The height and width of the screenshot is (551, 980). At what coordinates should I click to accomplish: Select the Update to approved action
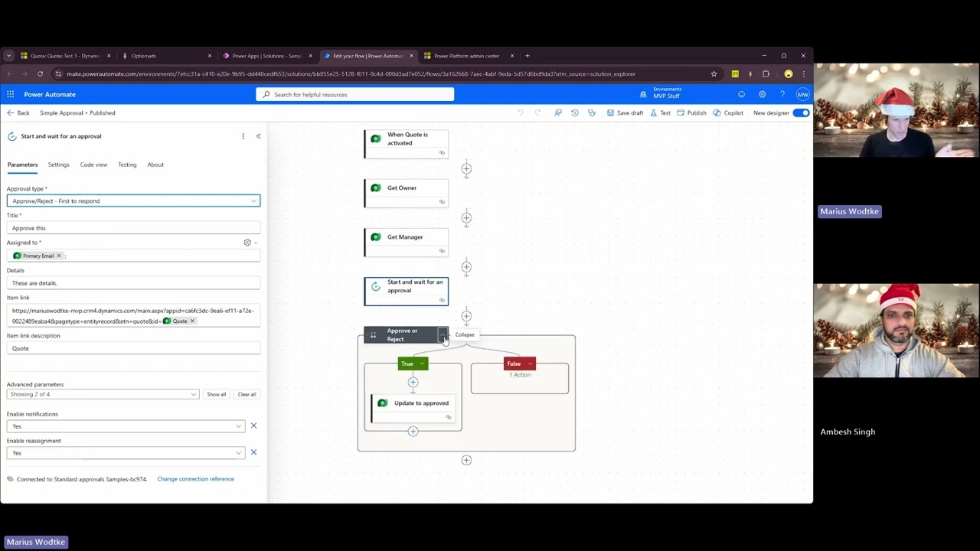click(x=413, y=408)
